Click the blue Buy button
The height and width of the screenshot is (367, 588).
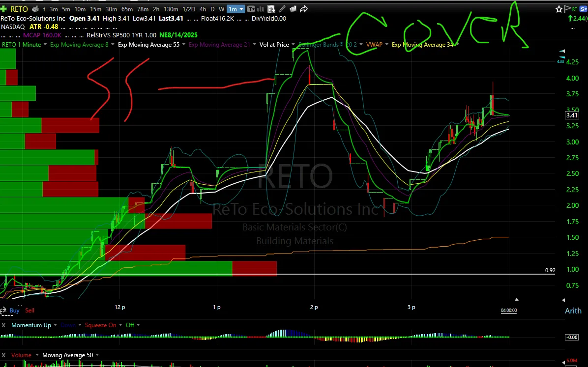pyautogui.click(x=15, y=311)
